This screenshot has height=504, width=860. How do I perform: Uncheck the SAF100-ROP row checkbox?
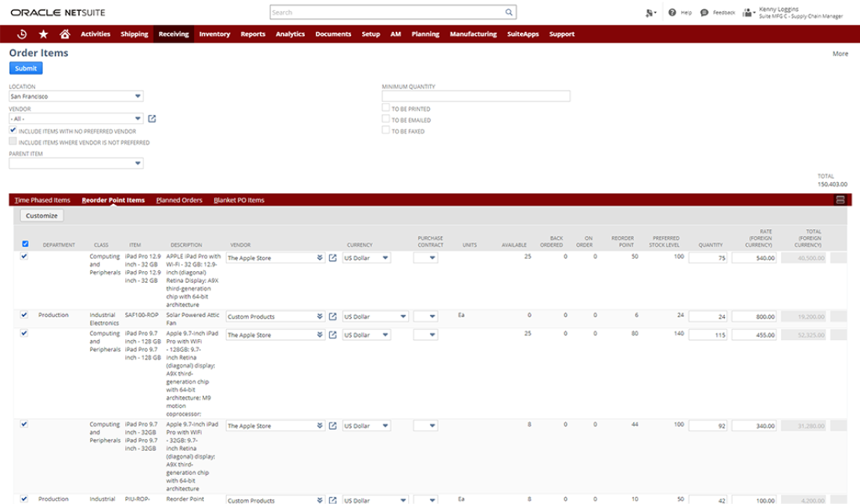point(24,314)
